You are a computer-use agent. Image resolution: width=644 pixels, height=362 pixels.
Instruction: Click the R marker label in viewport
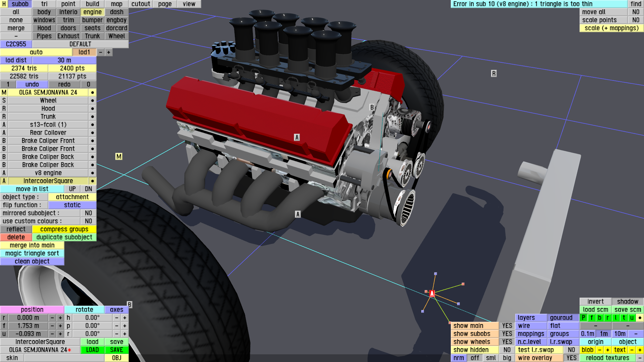coord(493,73)
